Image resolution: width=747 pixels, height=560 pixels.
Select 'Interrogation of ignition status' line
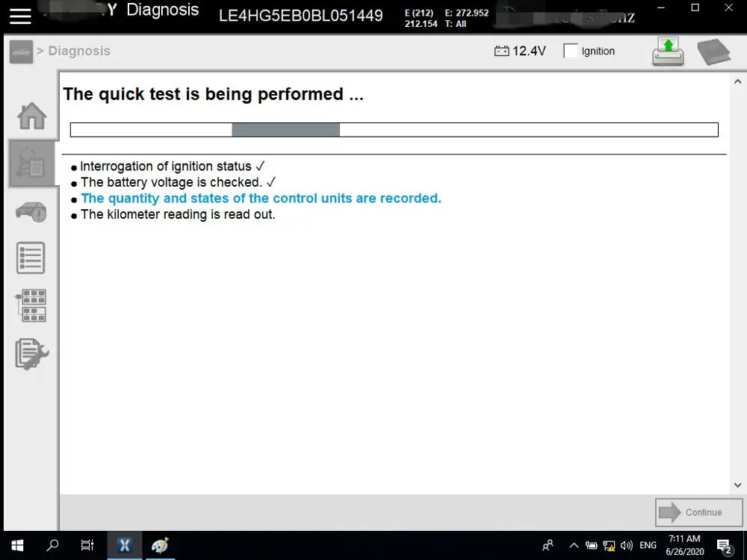pos(167,167)
